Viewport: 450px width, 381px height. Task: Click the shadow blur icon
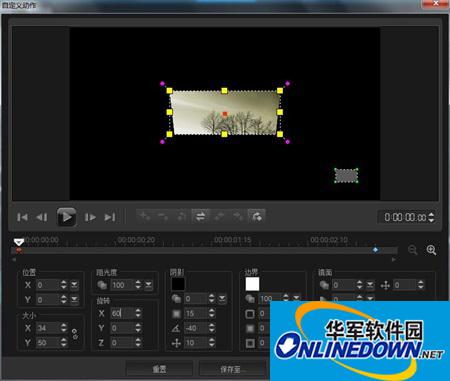[x=176, y=313]
